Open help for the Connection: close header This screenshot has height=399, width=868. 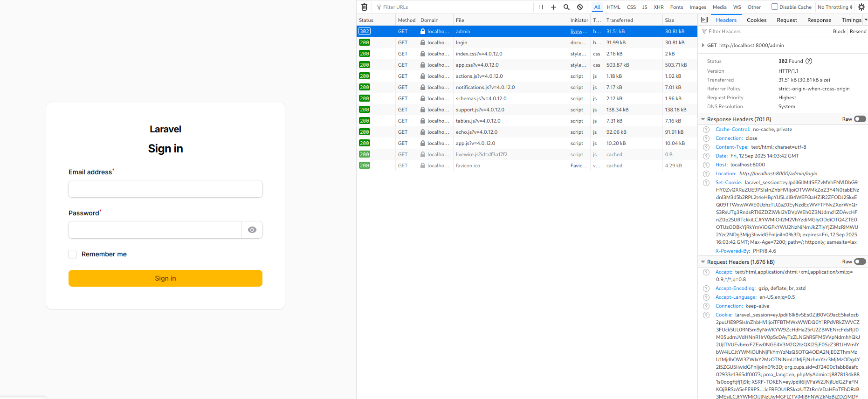click(706, 138)
